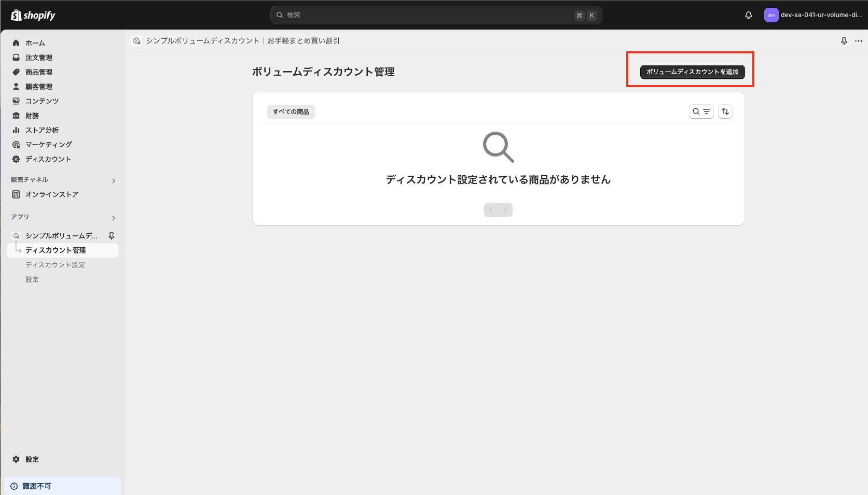Click the ボリュームディスカウントを追加 button
The height and width of the screenshot is (495, 868).
(690, 72)
